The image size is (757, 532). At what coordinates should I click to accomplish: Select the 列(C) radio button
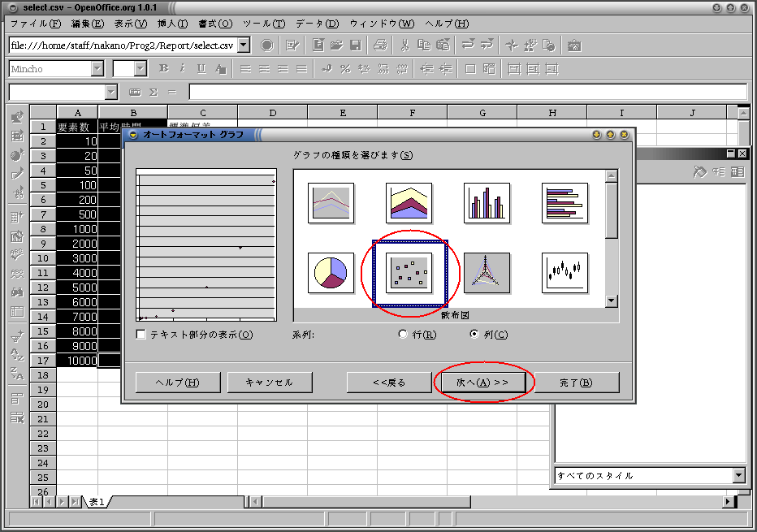[x=474, y=334]
